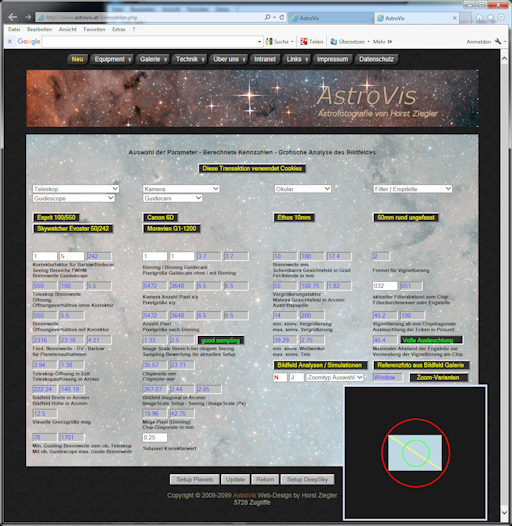The width and height of the screenshot is (512, 526).
Task: Click the J field under Bildfeld Analysen
Action: 297,377
